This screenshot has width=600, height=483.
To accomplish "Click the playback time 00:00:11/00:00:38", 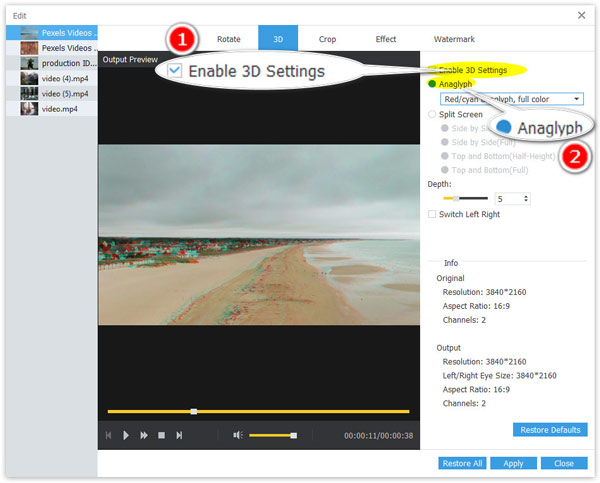I will click(x=378, y=436).
